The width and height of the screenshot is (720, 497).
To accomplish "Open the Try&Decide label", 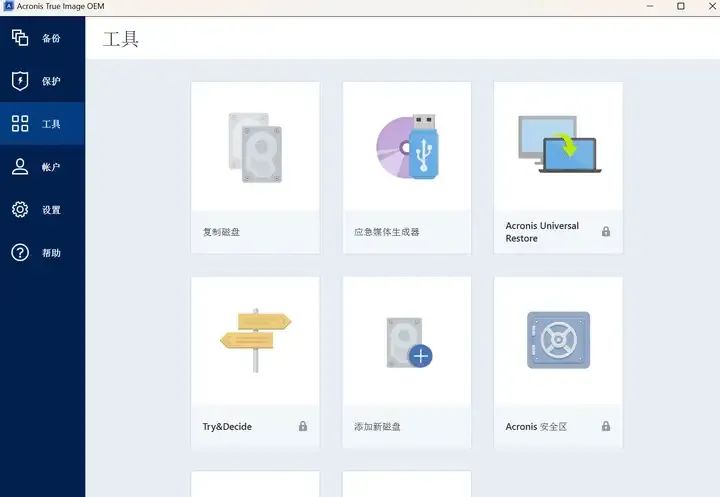I will pos(227,427).
